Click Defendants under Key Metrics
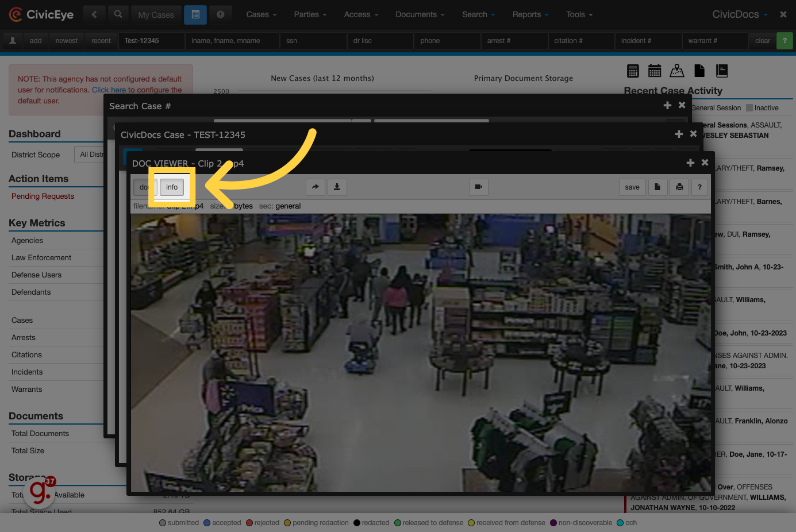 (31, 292)
